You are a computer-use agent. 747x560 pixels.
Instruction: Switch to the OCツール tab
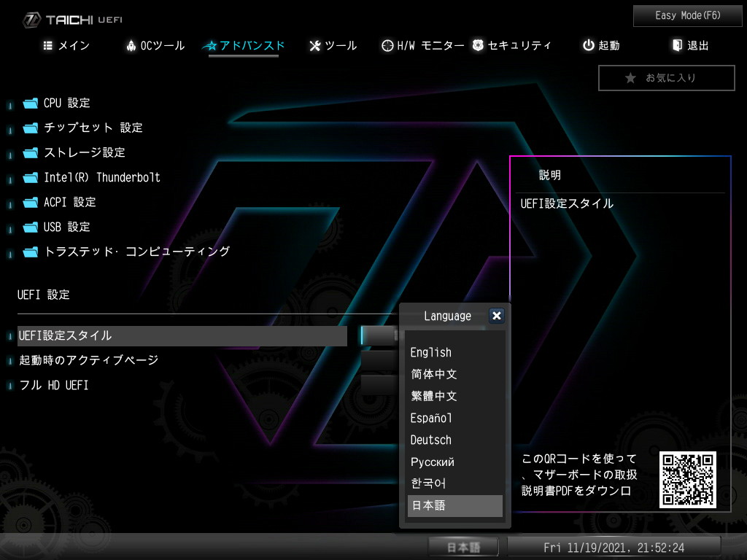click(x=155, y=46)
